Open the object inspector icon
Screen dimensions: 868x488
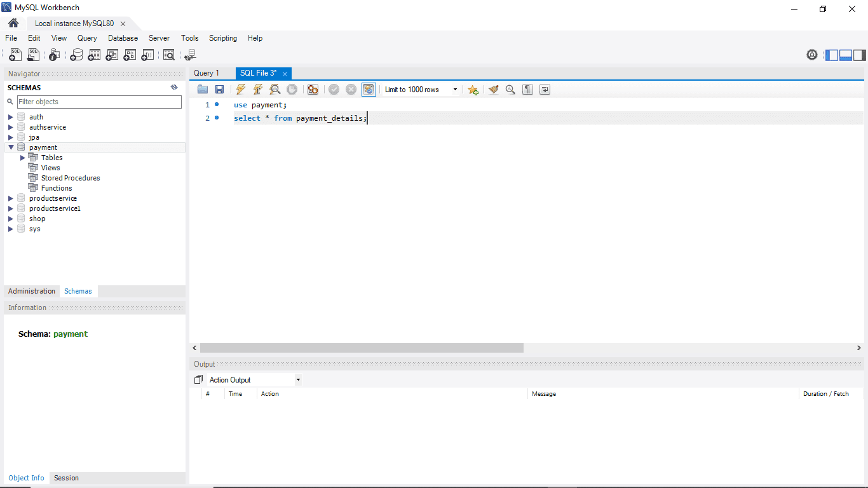pos(55,55)
